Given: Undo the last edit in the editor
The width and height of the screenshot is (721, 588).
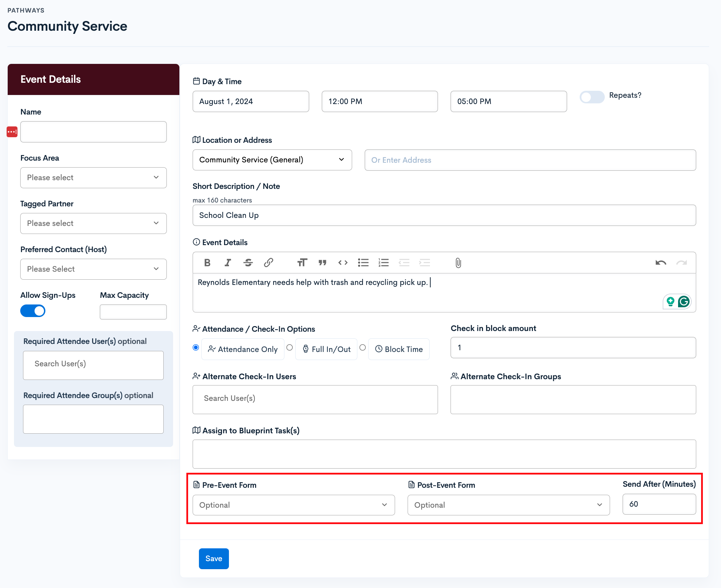Looking at the screenshot, I should (x=661, y=263).
